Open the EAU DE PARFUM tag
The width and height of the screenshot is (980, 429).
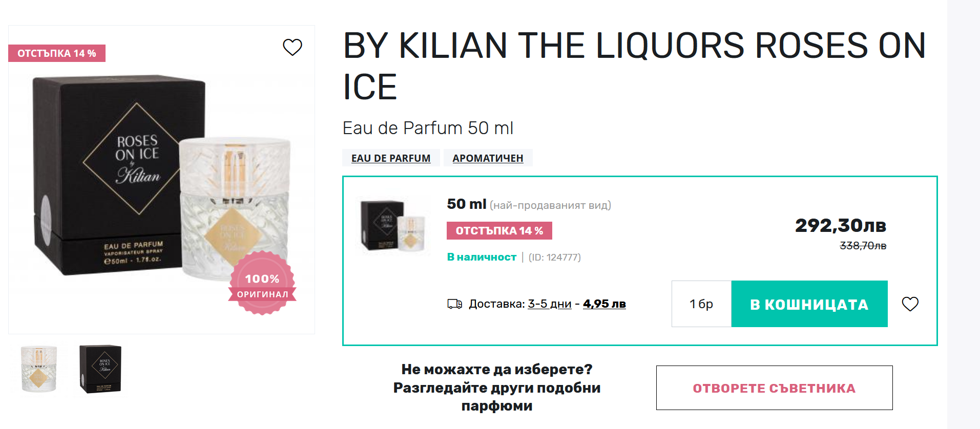(x=390, y=158)
